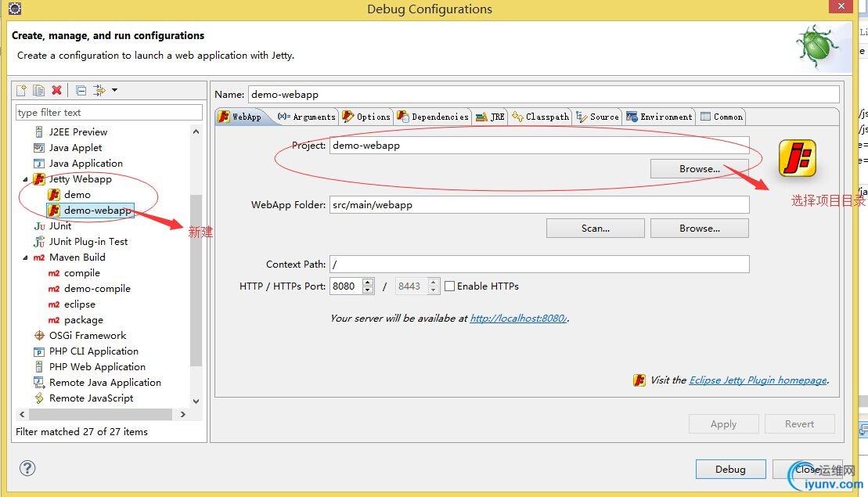Switch to the Source tab
The height and width of the screenshot is (497, 868).
click(x=598, y=117)
